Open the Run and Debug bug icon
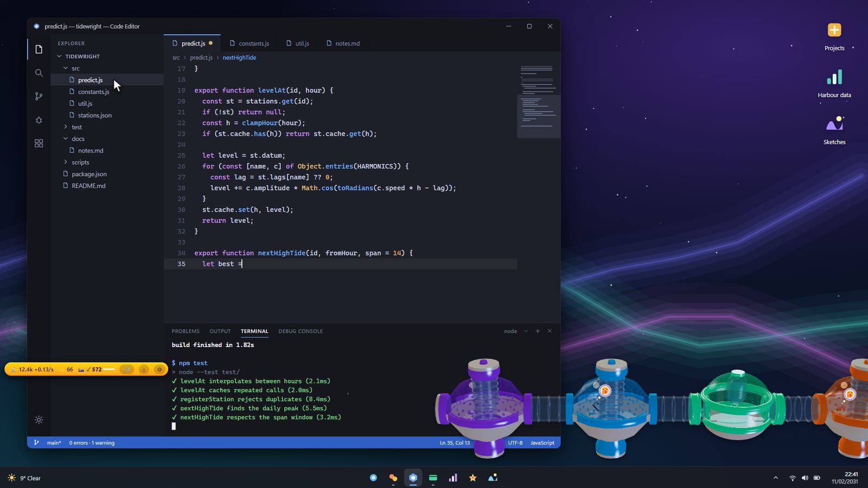The width and height of the screenshot is (868, 488). click(39, 120)
